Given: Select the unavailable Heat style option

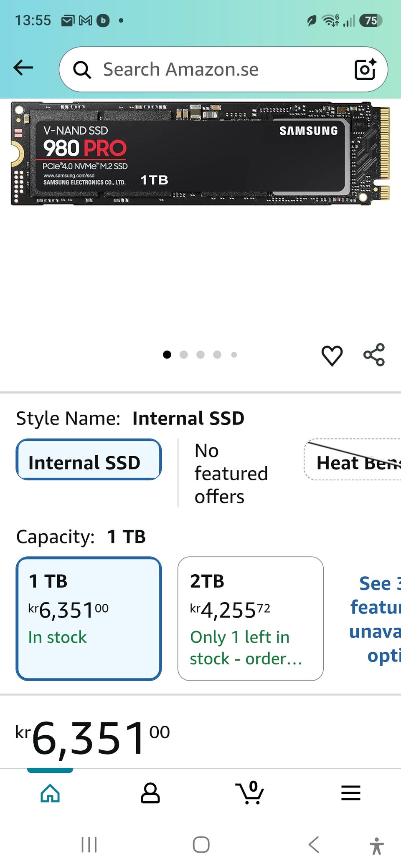Looking at the screenshot, I should [x=353, y=459].
